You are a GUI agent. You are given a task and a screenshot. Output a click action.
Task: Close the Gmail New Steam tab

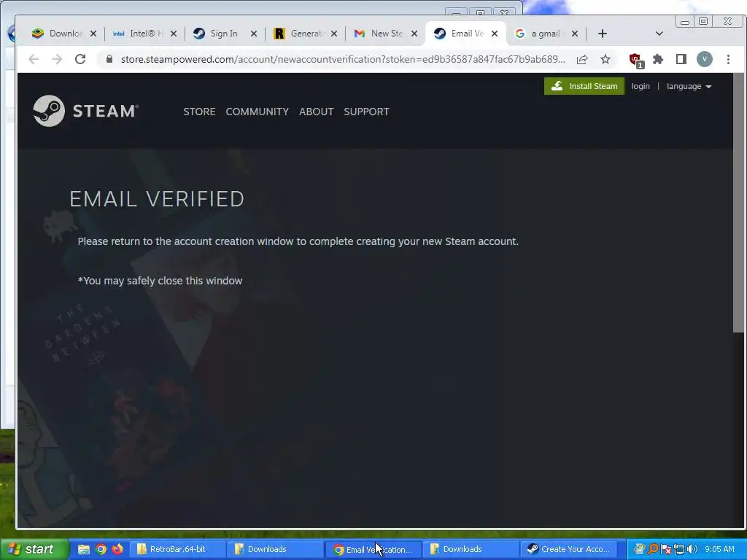click(414, 34)
